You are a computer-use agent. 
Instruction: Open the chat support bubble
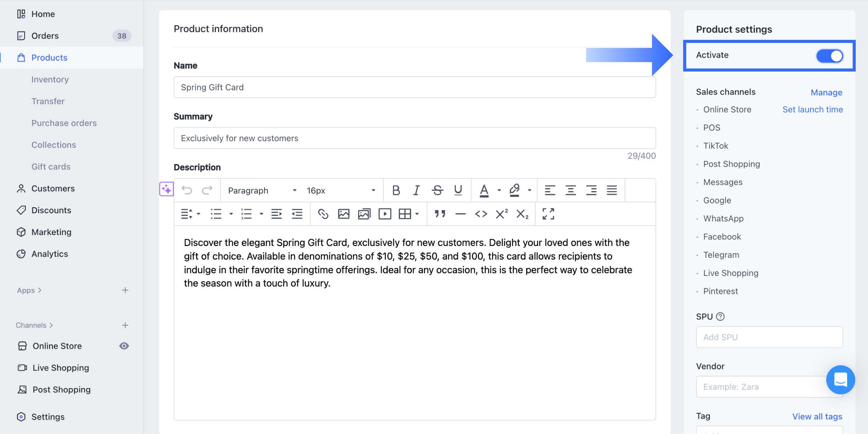click(x=840, y=379)
